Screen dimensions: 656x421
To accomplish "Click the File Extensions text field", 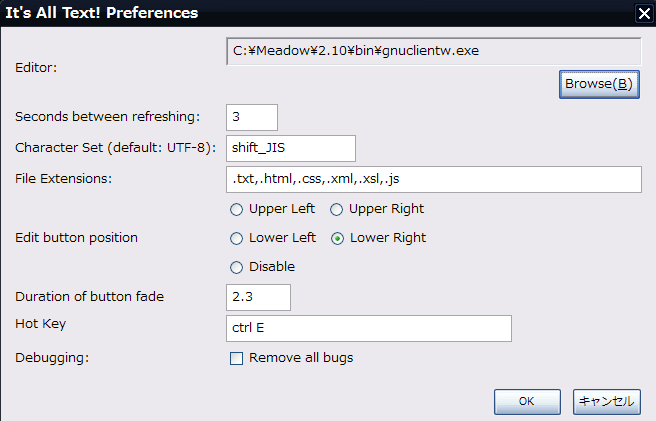I will (433, 179).
